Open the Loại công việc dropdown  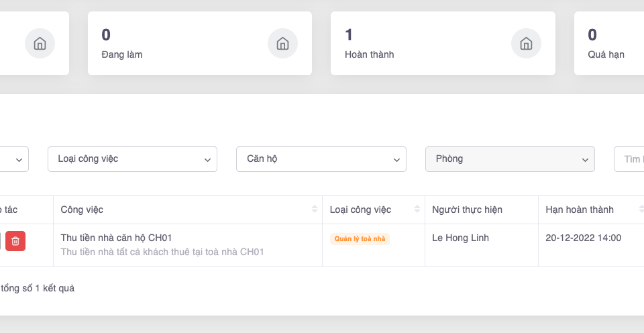tap(132, 159)
